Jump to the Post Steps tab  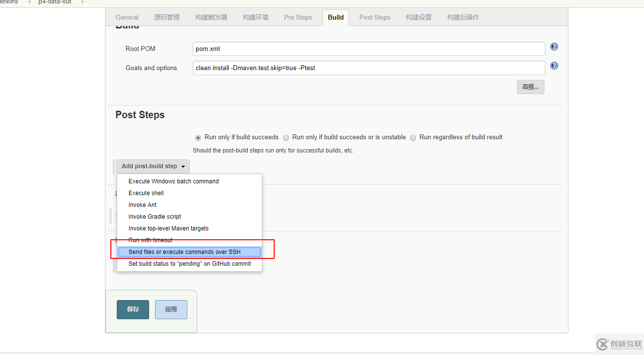tap(375, 17)
